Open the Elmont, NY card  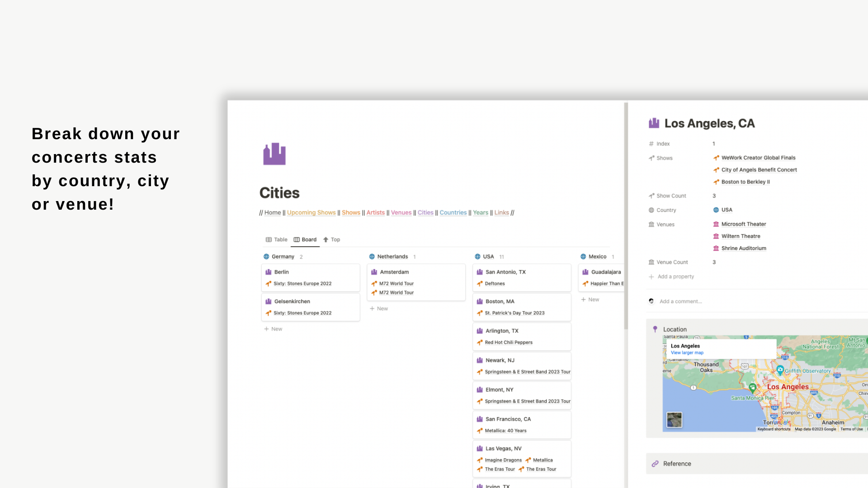pyautogui.click(x=522, y=395)
